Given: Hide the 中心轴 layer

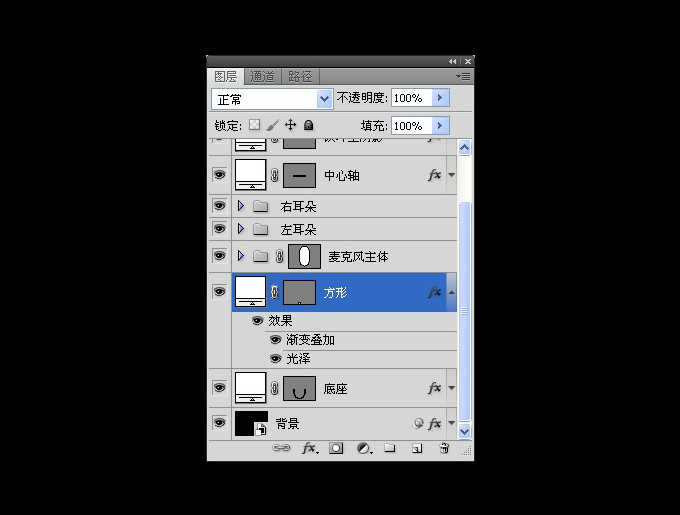Looking at the screenshot, I should pos(219,175).
